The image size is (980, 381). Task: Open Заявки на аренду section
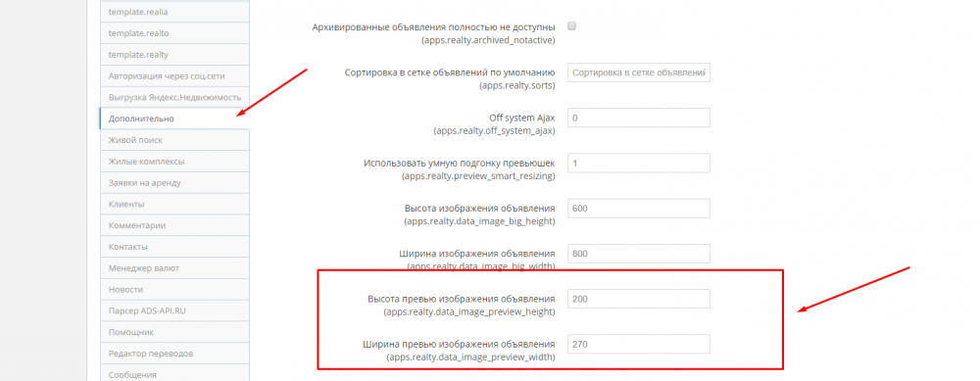[174, 182]
